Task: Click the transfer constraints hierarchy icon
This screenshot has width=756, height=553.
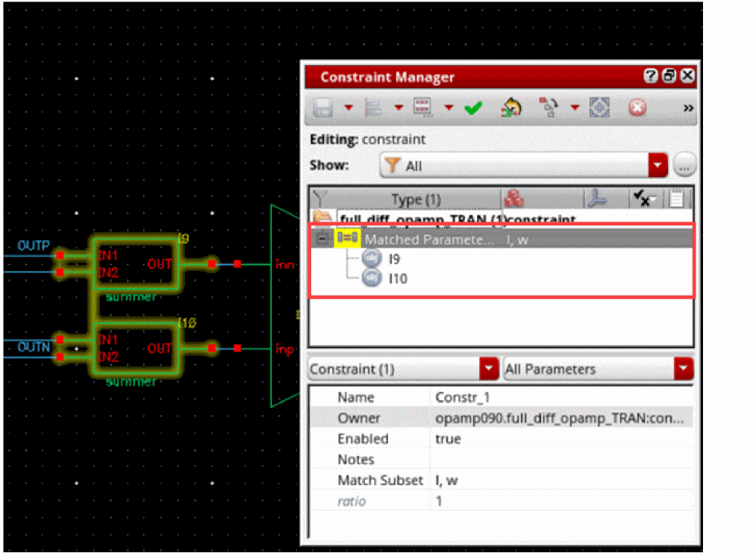Action: (548, 108)
